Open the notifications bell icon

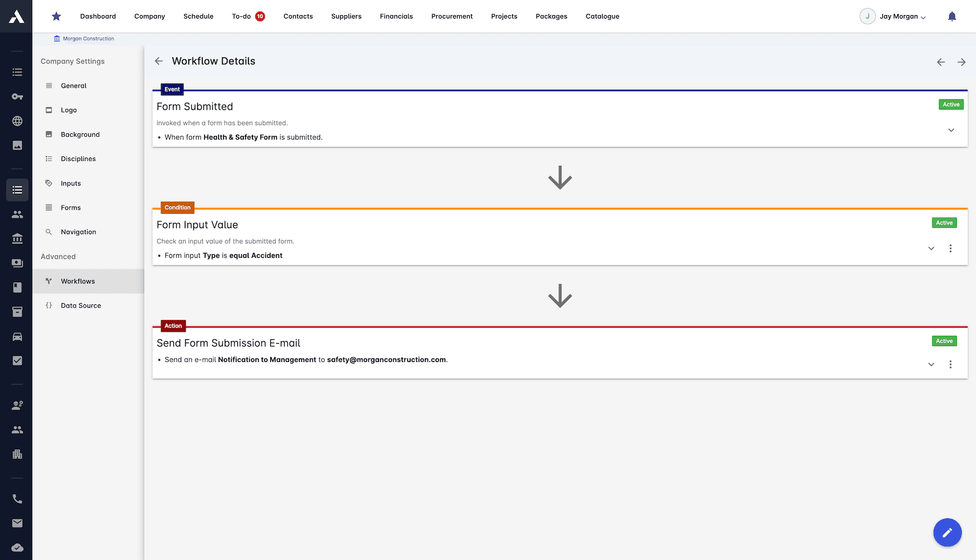(952, 16)
